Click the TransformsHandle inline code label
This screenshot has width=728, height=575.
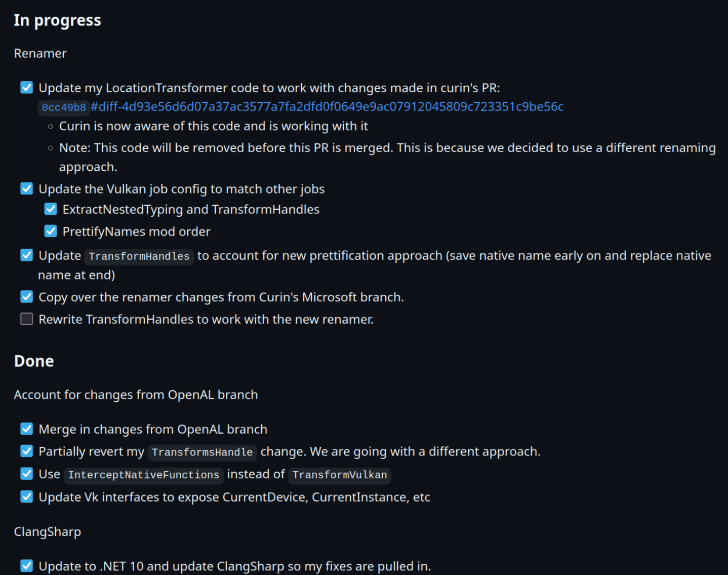point(202,452)
